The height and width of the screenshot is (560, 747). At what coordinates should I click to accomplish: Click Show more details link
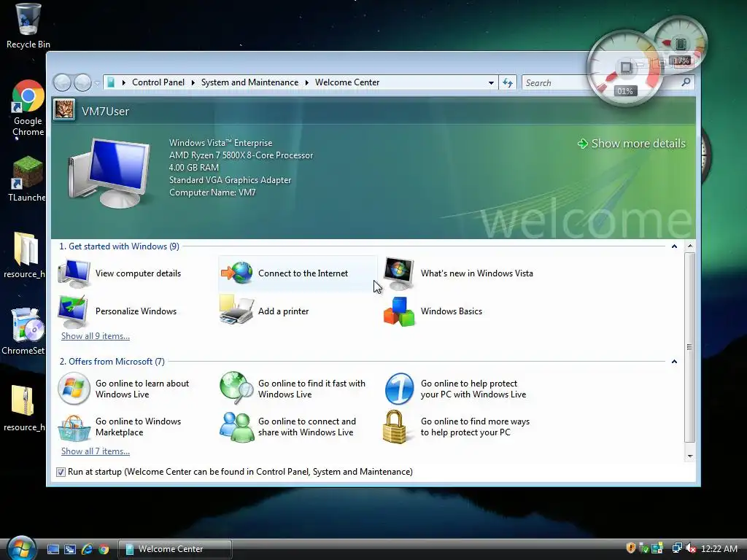pyautogui.click(x=632, y=144)
